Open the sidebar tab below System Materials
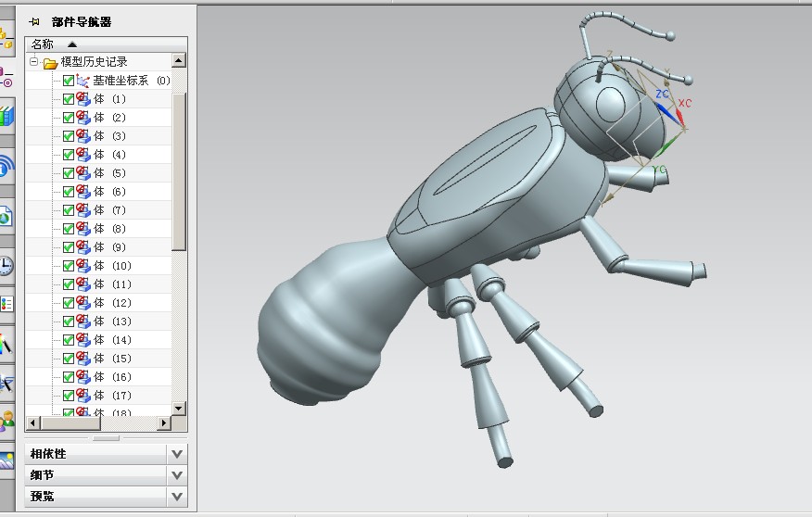Screen dimensions: 812x517 click(x=6, y=383)
